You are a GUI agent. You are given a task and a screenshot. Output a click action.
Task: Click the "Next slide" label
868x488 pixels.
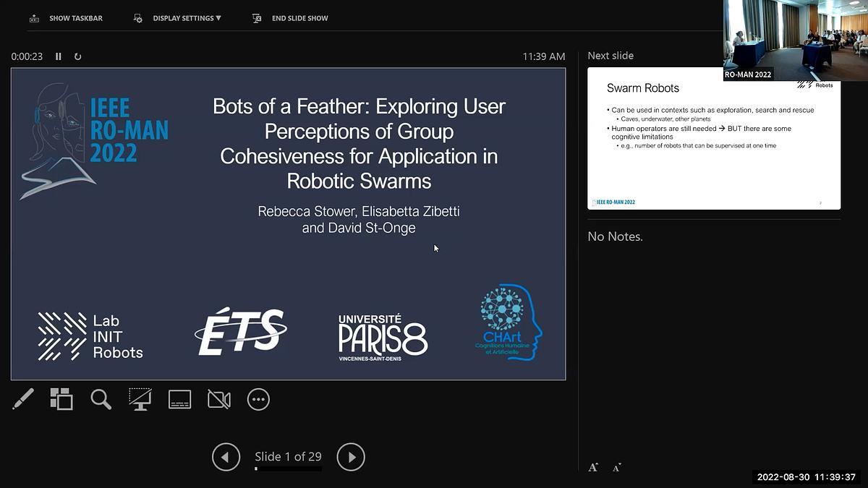coord(610,56)
